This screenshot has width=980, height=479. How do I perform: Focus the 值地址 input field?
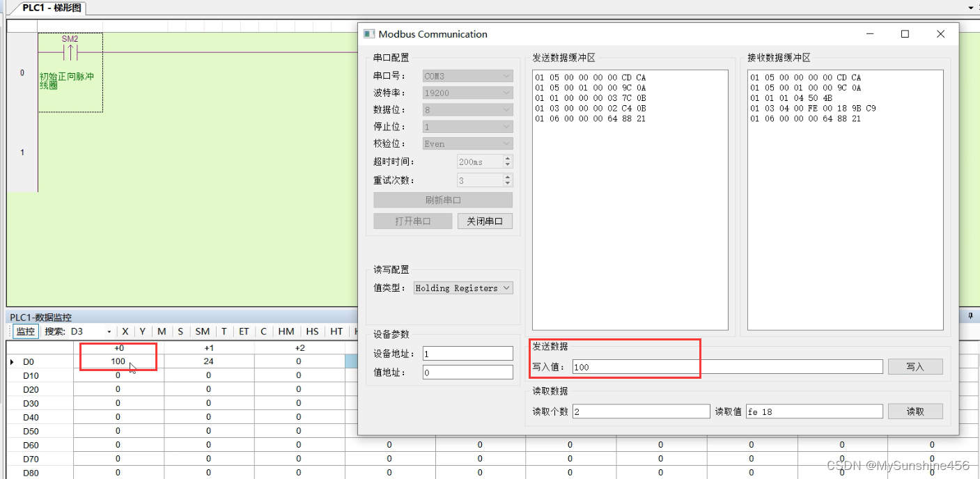pyautogui.click(x=467, y=372)
